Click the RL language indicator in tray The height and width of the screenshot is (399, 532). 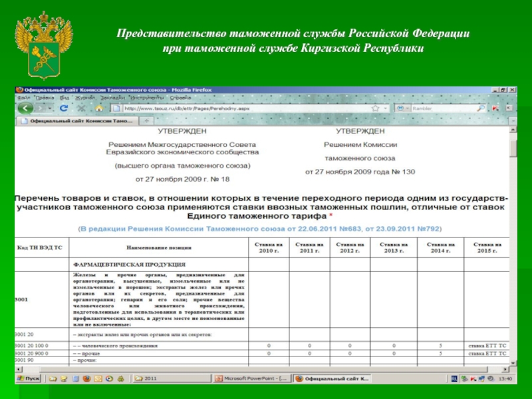click(454, 378)
